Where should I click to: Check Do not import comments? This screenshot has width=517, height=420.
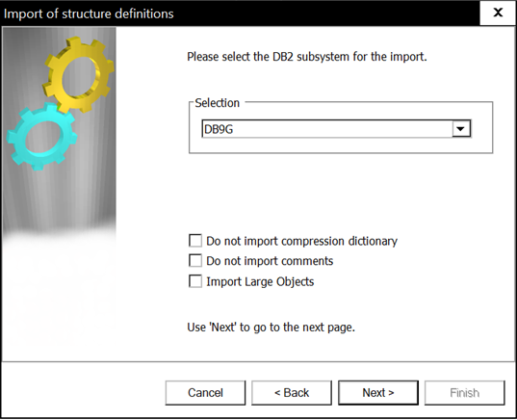point(195,261)
